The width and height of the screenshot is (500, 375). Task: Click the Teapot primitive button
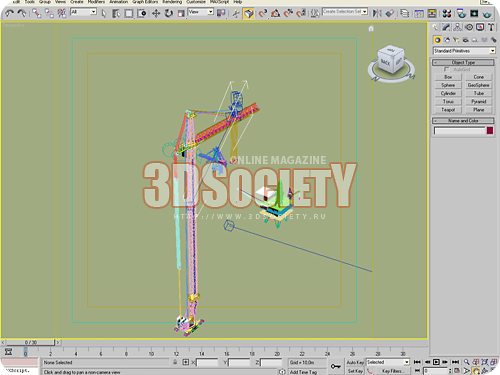click(x=448, y=110)
